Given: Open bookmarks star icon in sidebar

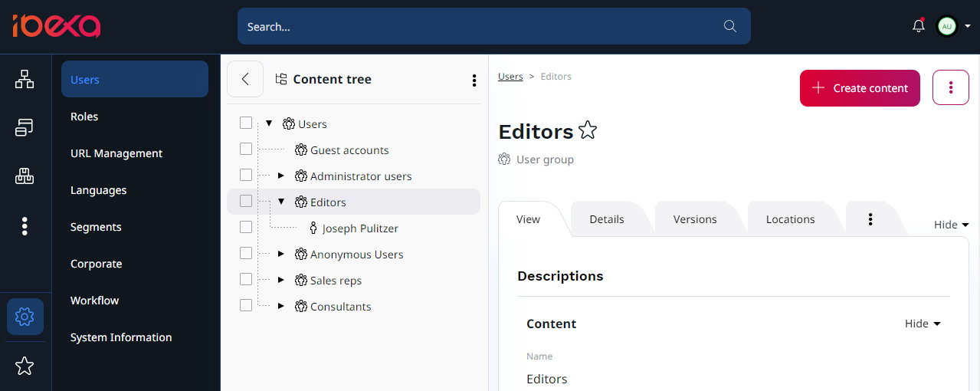Looking at the screenshot, I should pos(25,366).
